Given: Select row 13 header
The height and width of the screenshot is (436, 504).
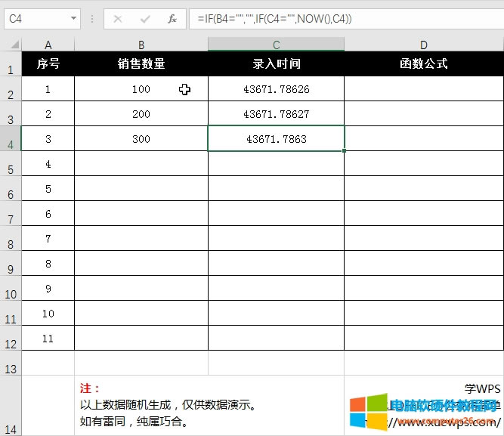Looking at the screenshot, I should 11,369.
